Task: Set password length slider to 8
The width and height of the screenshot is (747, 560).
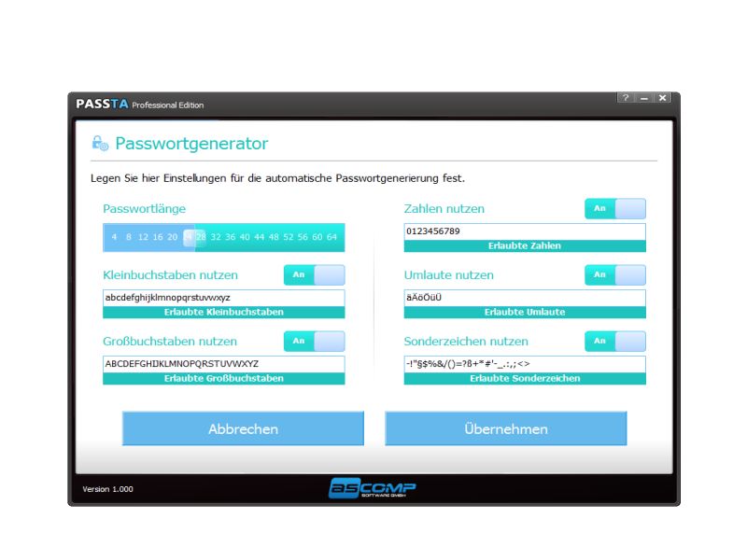Action: coord(129,237)
